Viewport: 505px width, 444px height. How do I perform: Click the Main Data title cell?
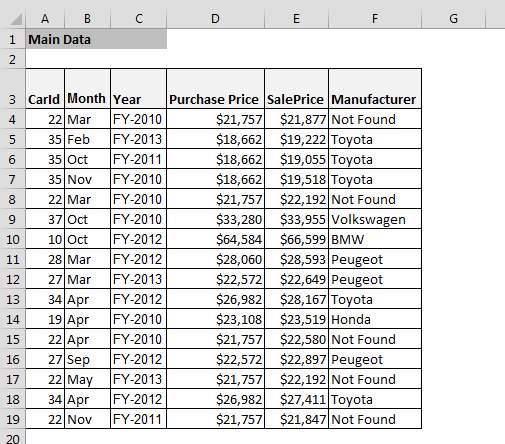(96, 39)
